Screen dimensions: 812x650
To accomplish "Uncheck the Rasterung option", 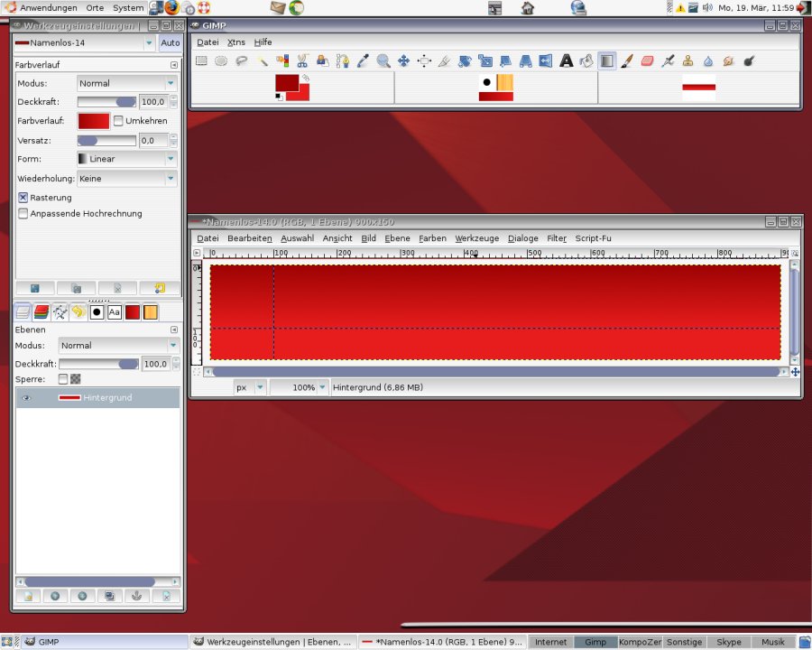I will (x=23, y=198).
